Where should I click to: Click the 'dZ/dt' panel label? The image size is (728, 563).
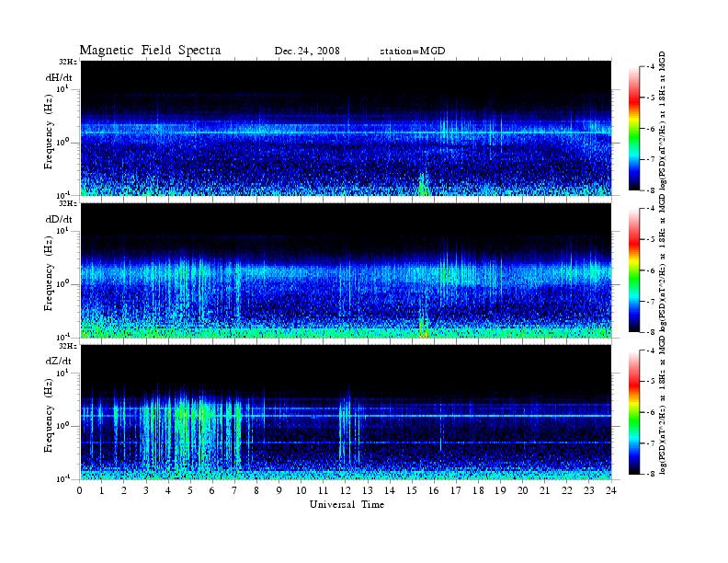click(x=59, y=361)
